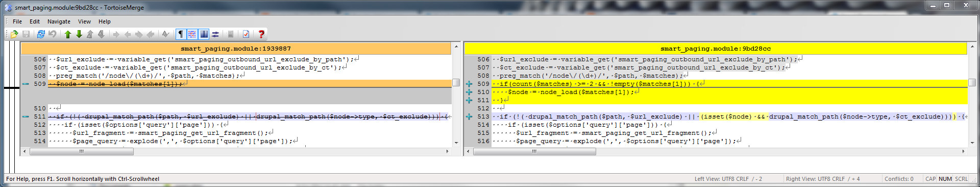980x187 pixels.
Task: Click the plus marker on right line 511
Action: coord(469,100)
